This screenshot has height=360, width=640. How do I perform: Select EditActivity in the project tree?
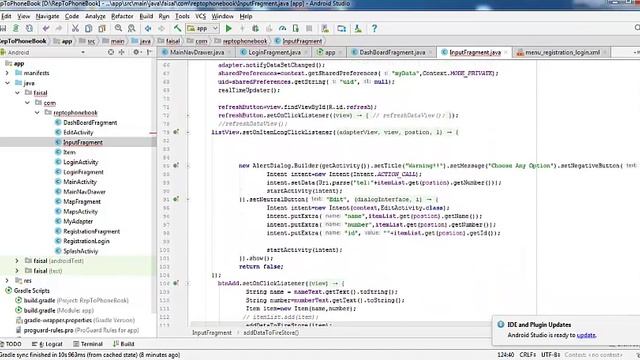pyautogui.click(x=78, y=132)
